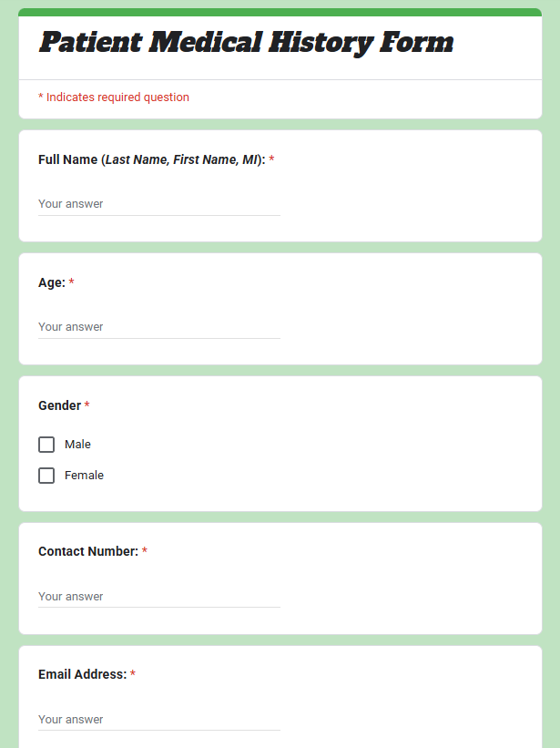This screenshot has width=560, height=748.
Task: Click the red asterisk beside Gender
Action: point(87,405)
